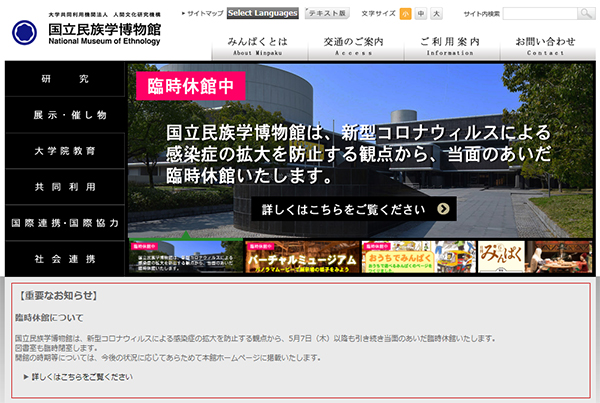Select the バーチャルミュージアム thumbnail
600x403 pixels.
tap(302, 257)
